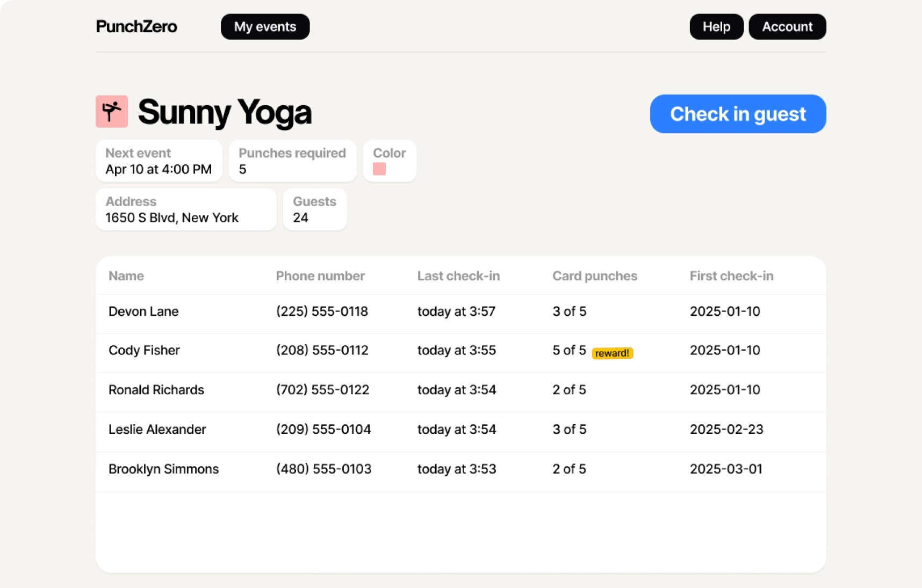Click Ronald Richards' today at 3:54 check-in
Viewport: 922px width, 588px height.
coord(457,390)
